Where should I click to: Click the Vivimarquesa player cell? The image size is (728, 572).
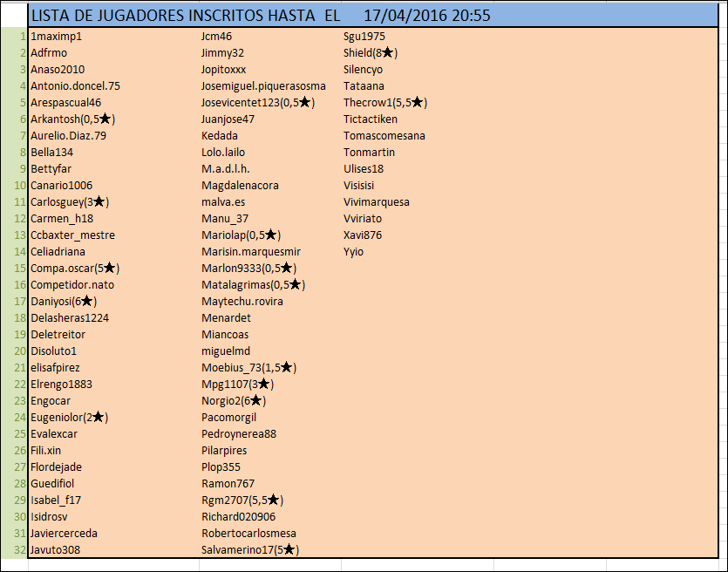click(377, 202)
